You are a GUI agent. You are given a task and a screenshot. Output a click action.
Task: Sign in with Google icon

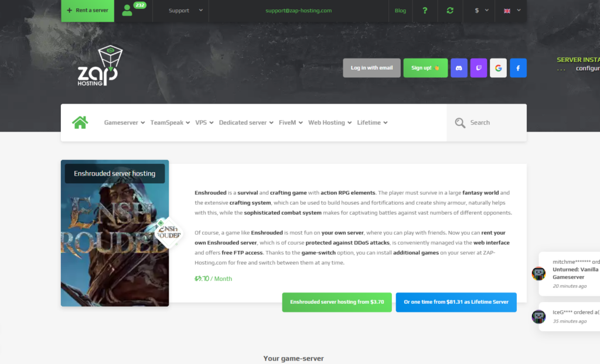498,68
